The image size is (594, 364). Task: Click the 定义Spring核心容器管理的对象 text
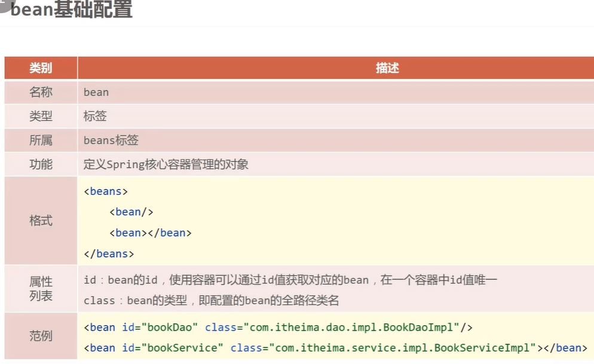point(166,164)
